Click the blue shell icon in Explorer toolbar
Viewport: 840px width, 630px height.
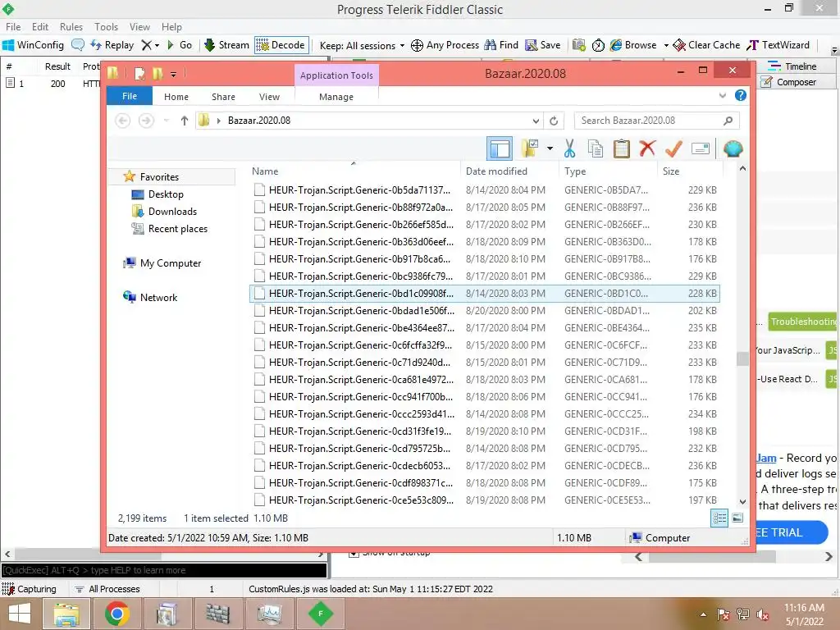(733, 148)
